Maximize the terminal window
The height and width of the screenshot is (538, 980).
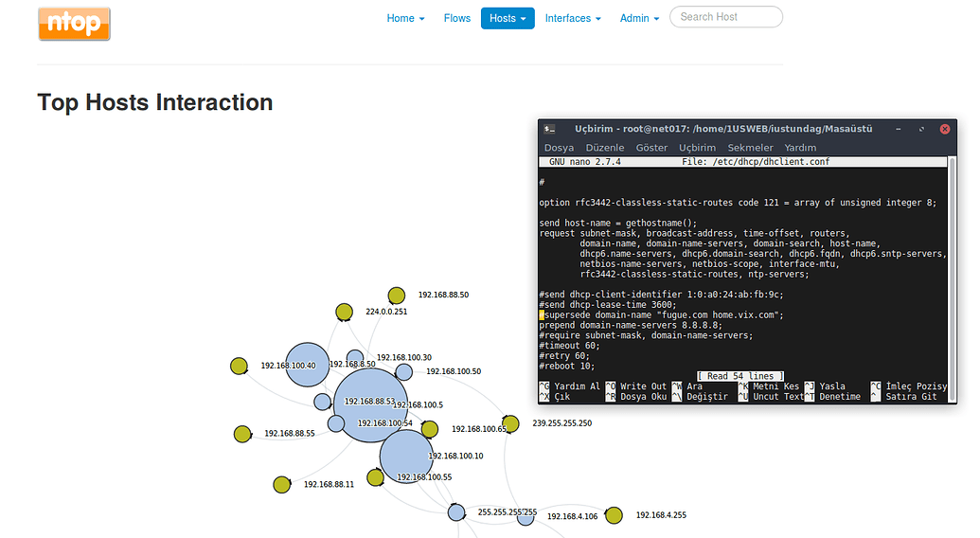click(x=920, y=129)
